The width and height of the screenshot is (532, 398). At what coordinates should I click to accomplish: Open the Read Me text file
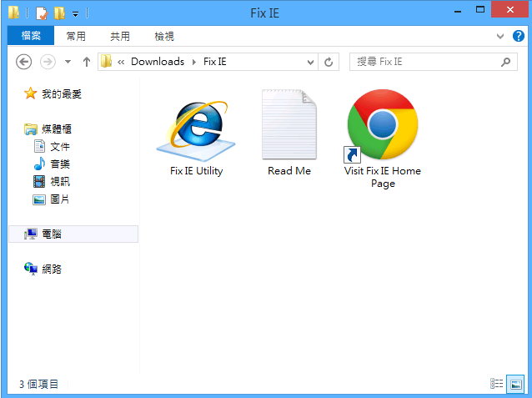click(289, 134)
